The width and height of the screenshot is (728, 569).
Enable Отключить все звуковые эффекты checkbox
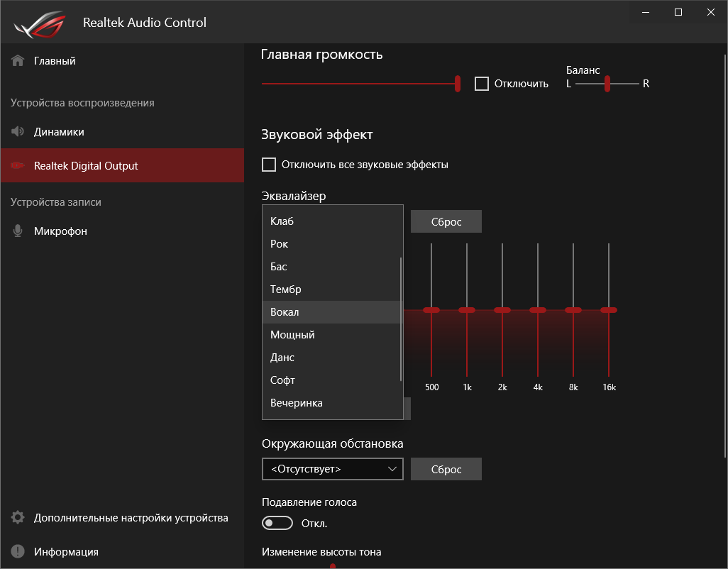[x=269, y=165]
